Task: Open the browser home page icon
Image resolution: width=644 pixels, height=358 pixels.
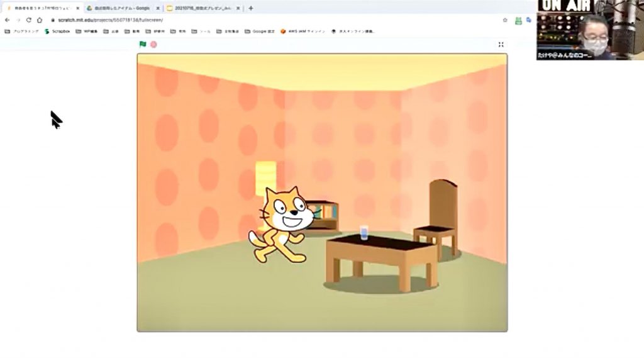Action: 40,20
